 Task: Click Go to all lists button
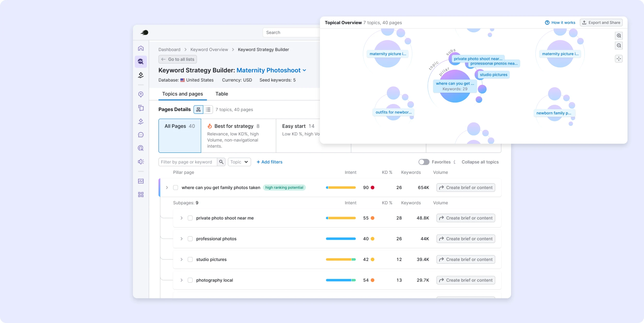pos(178,59)
